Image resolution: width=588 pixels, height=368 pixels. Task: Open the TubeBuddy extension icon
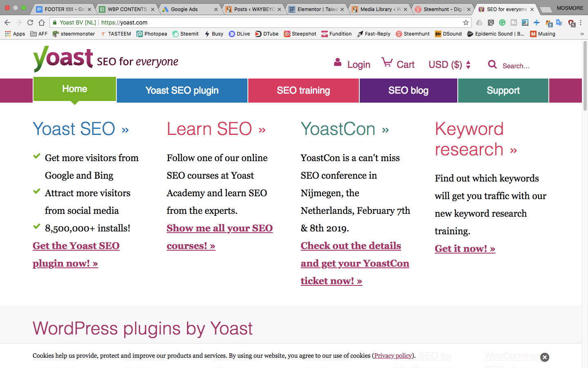514,22
